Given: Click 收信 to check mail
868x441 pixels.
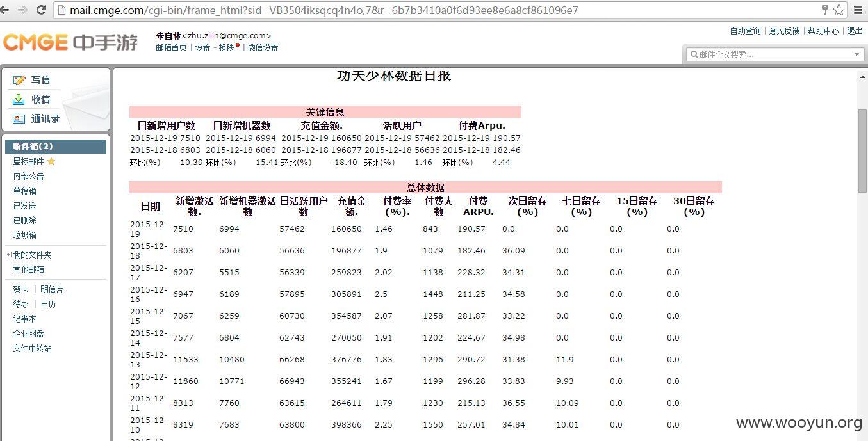Looking at the screenshot, I should [40, 99].
